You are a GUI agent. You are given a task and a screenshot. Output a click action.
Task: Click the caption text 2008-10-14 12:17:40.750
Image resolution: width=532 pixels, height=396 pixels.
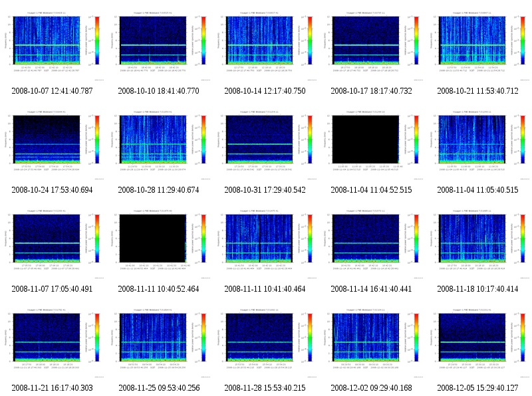[x=265, y=91]
